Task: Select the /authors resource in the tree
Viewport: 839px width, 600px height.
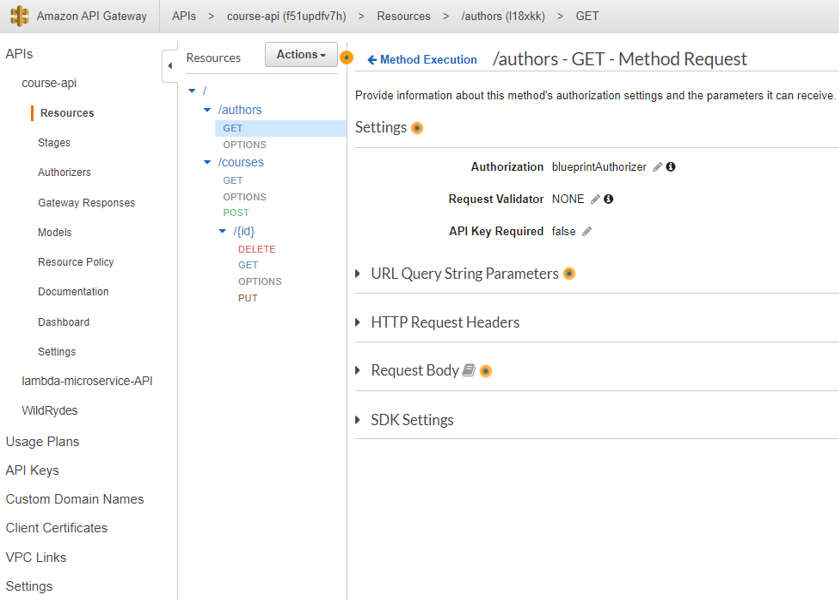Action: coord(240,110)
